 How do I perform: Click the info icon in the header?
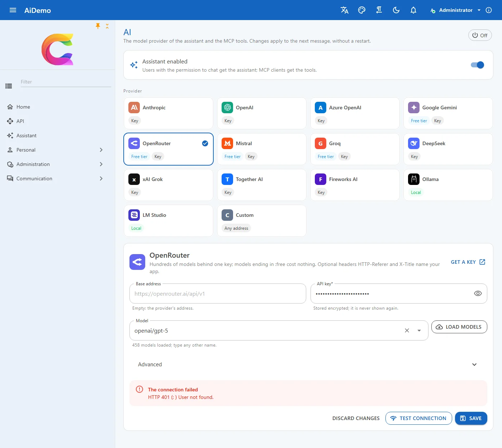[489, 10]
